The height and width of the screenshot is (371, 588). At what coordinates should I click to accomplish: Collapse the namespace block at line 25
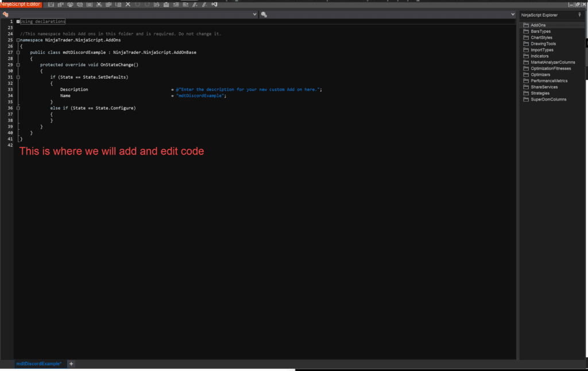click(x=18, y=40)
